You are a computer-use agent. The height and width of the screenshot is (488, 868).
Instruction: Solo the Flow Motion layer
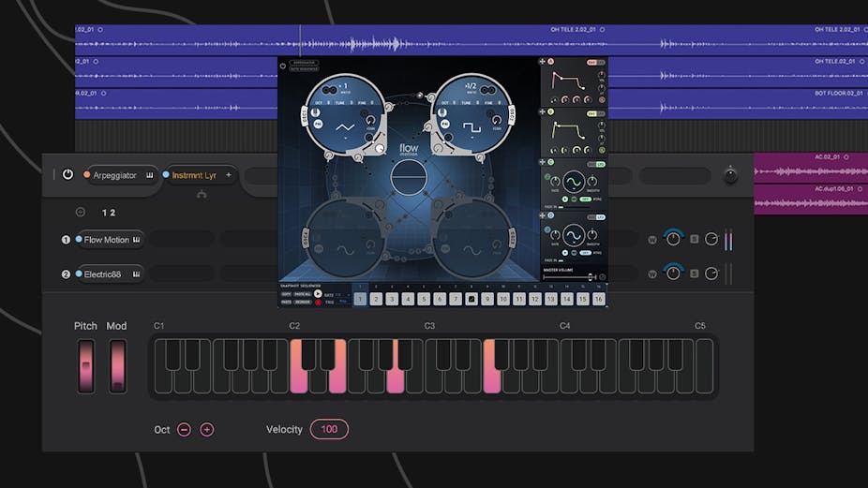(x=695, y=240)
